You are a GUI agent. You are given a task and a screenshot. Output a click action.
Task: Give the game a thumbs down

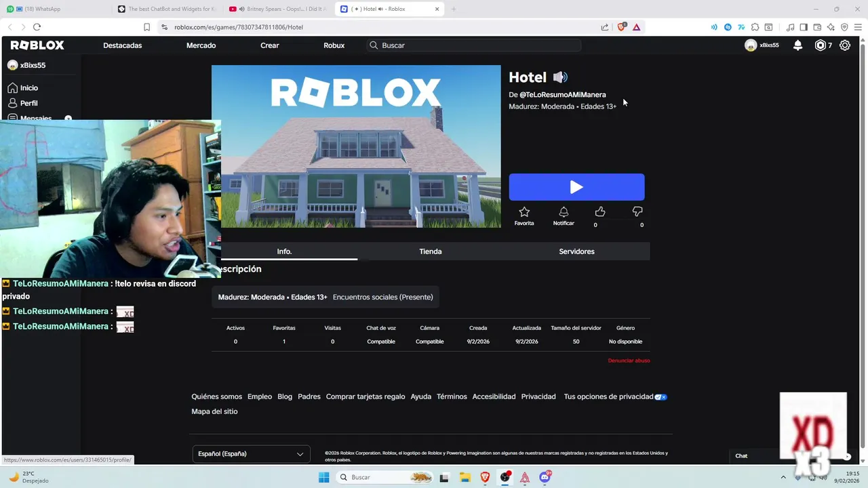tap(637, 212)
